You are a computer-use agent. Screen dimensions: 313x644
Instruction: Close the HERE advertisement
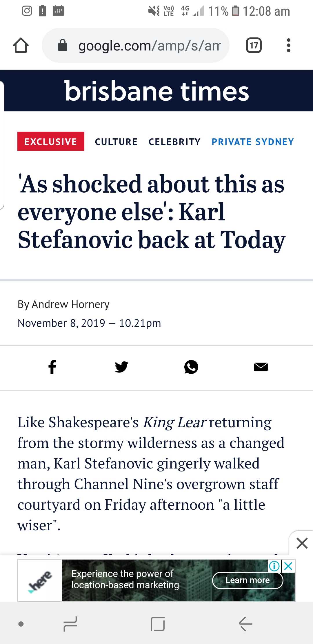(x=288, y=566)
